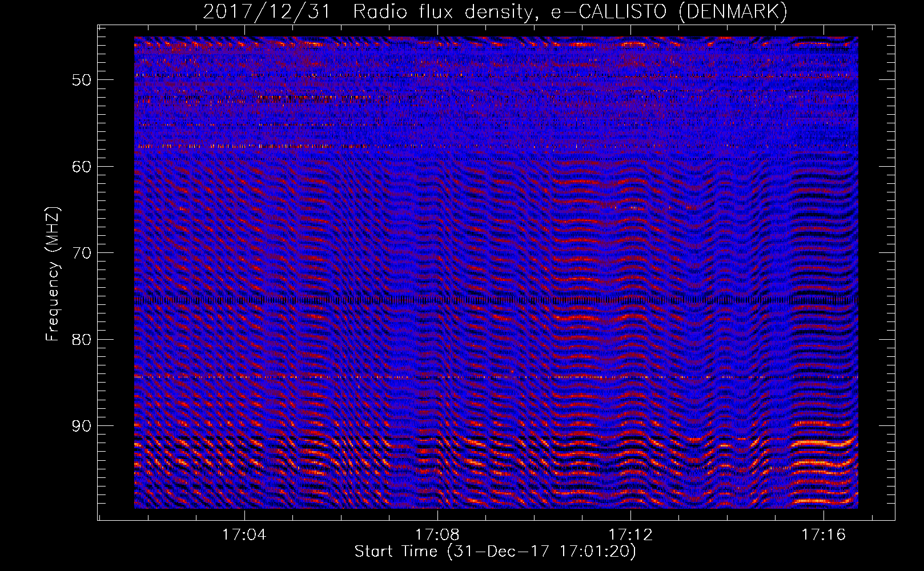Image resolution: width=924 pixels, height=571 pixels.
Task: Click the 17:16 time tick label
Action: click(x=823, y=535)
